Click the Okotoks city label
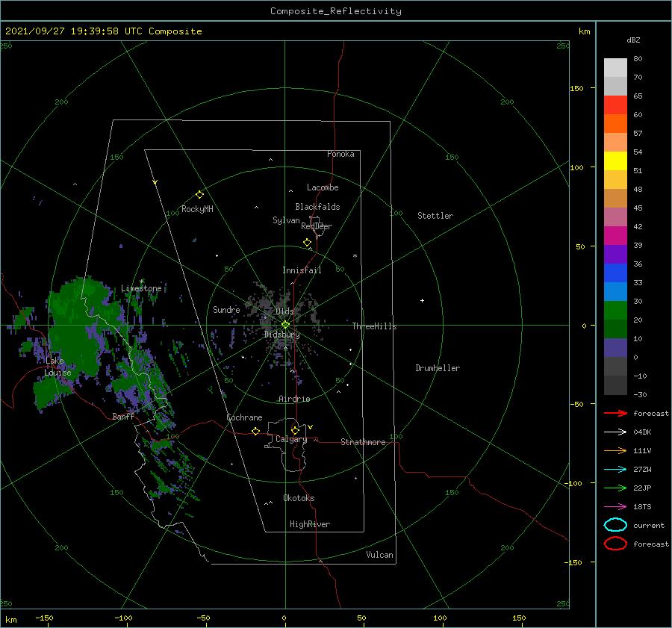 299,497
